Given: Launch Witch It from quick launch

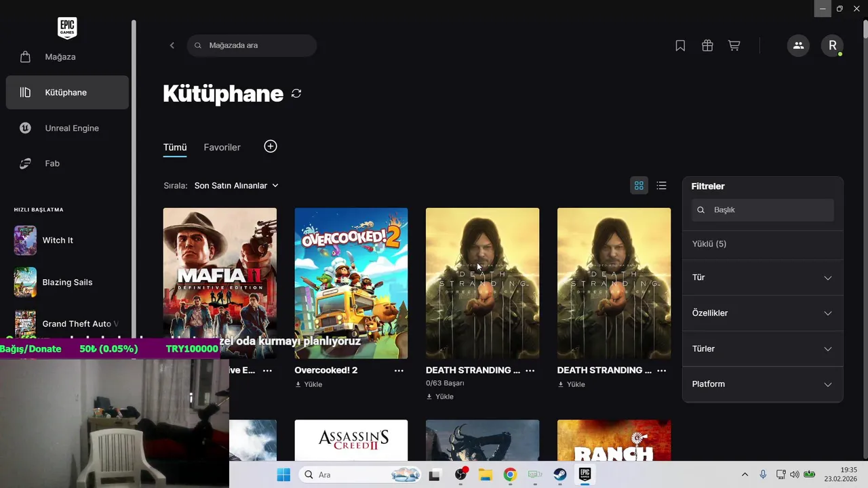Looking at the screenshot, I should [x=67, y=240].
